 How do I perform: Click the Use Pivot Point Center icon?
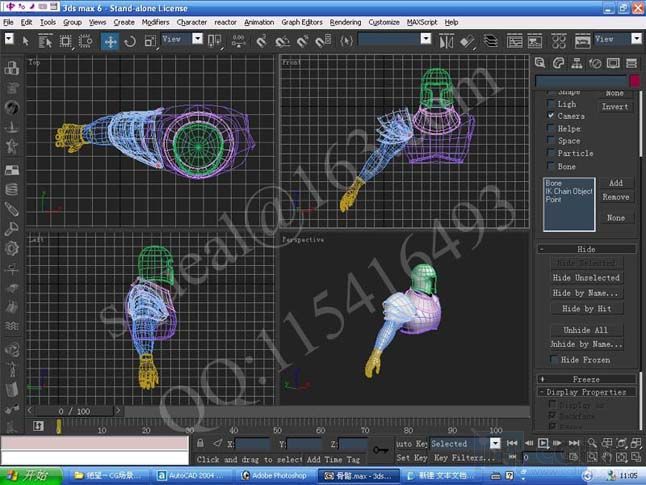point(214,41)
